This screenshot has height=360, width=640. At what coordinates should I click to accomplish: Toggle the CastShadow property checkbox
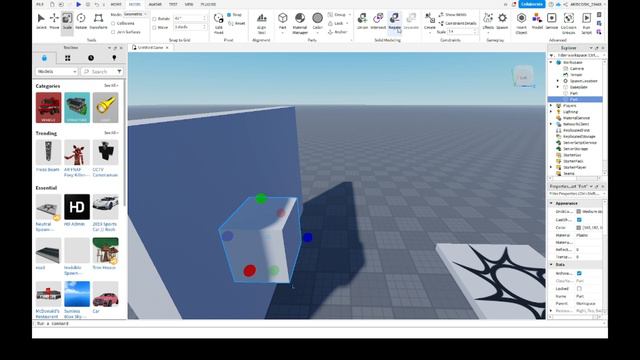pos(579,220)
